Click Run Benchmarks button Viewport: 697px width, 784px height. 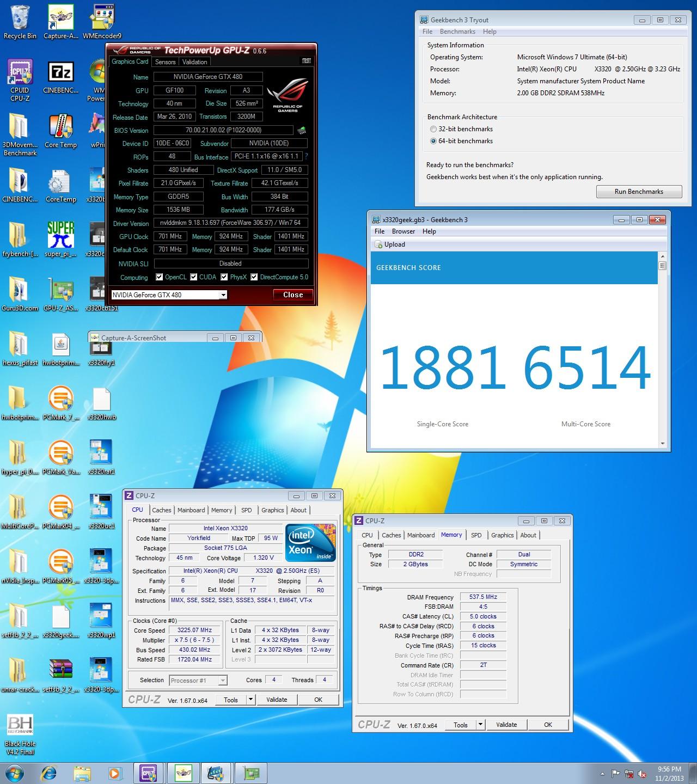point(639,192)
